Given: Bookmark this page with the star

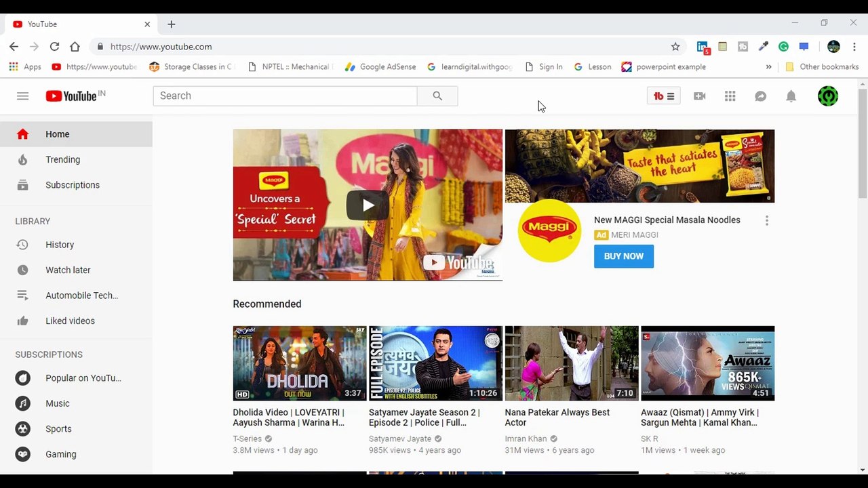Looking at the screenshot, I should (675, 47).
